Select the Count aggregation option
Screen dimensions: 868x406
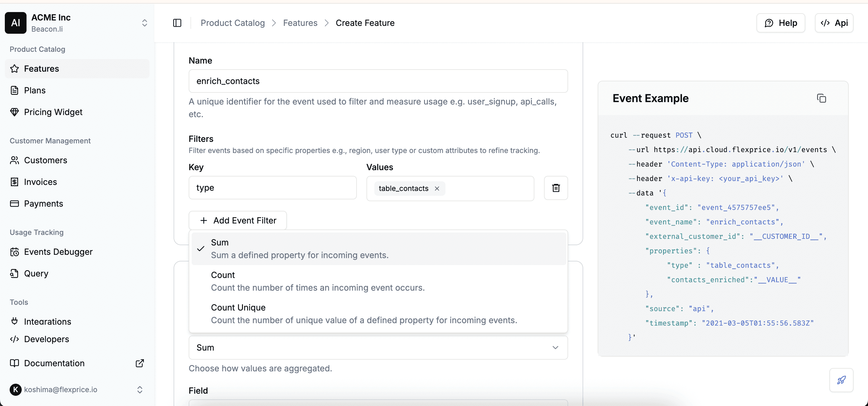pos(379,281)
